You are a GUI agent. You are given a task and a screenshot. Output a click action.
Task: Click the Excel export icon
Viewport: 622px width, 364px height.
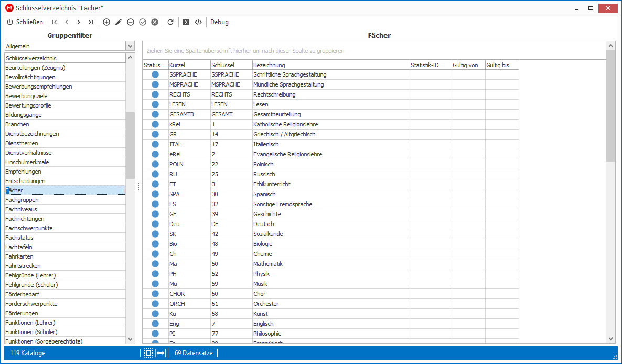pos(186,22)
